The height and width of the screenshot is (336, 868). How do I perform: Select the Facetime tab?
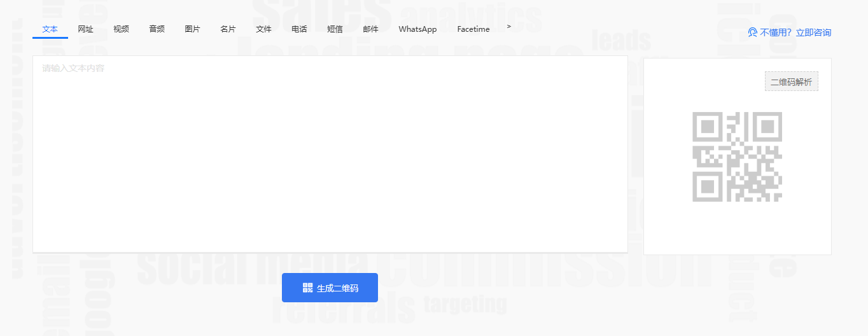pos(473,29)
